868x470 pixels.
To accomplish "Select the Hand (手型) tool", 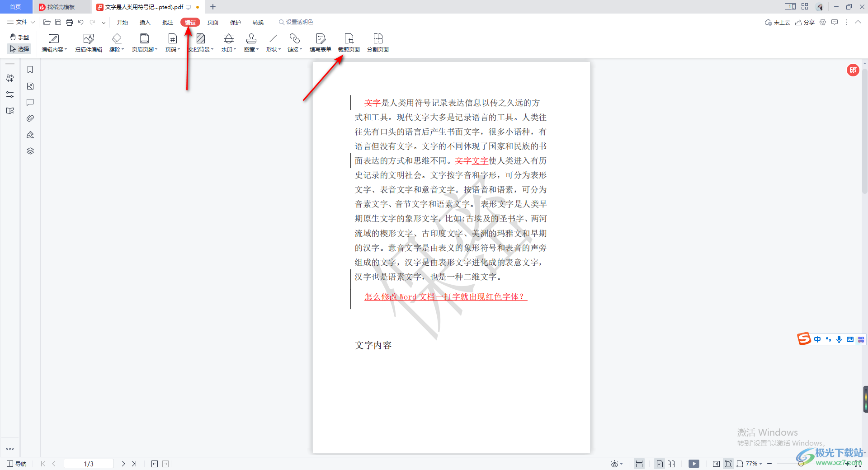I will click(19, 37).
